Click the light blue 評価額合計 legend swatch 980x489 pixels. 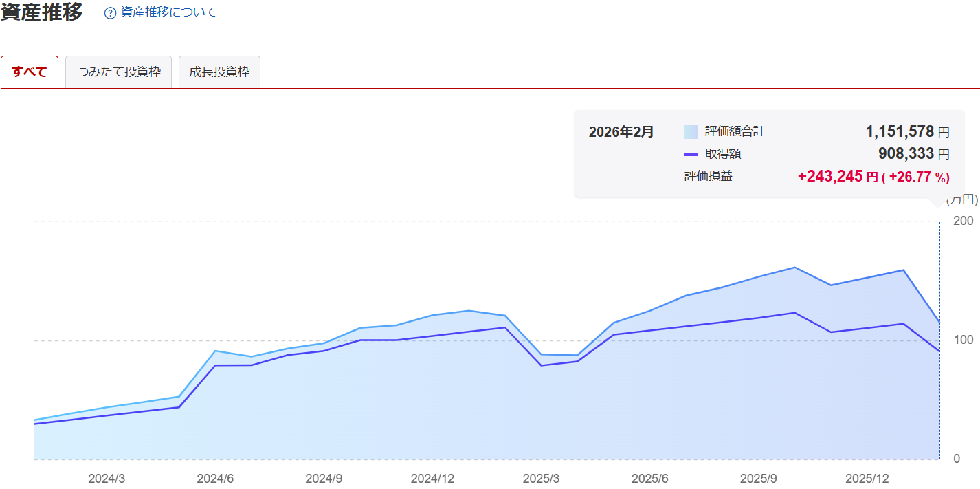point(691,131)
